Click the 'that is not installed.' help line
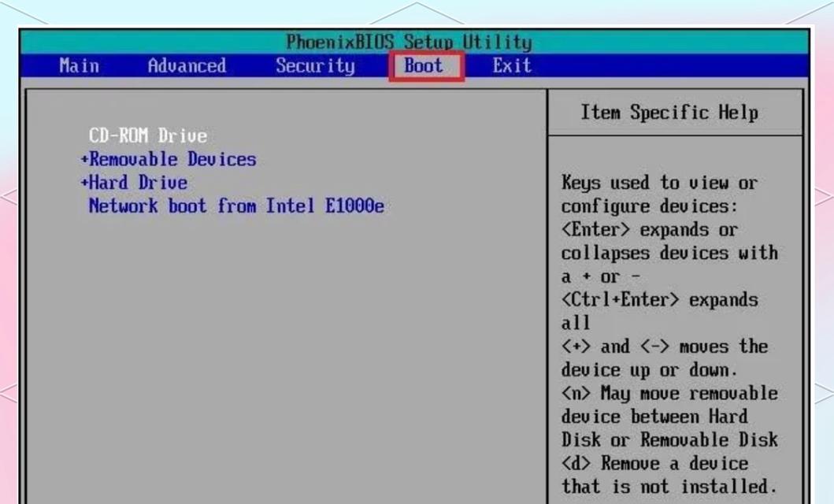 coord(669,486)
